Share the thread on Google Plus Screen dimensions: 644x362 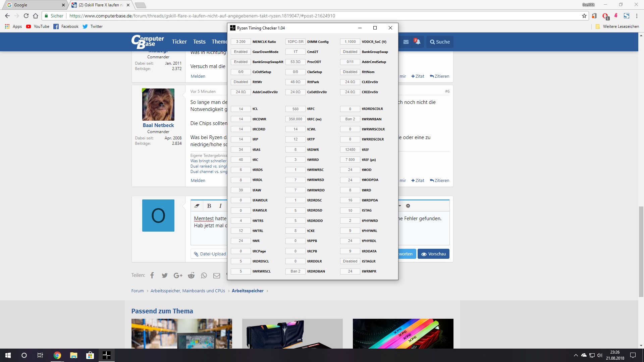178,275
